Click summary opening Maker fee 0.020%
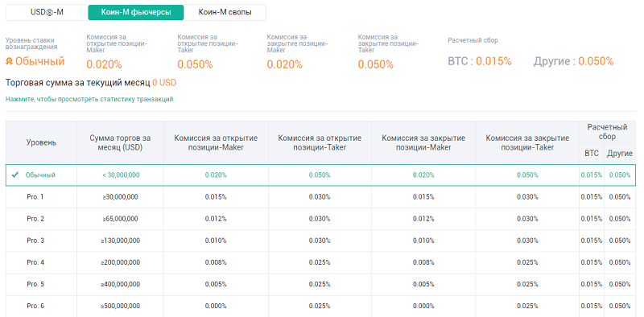Screen dimensions: 644x317 click(104, 64)
